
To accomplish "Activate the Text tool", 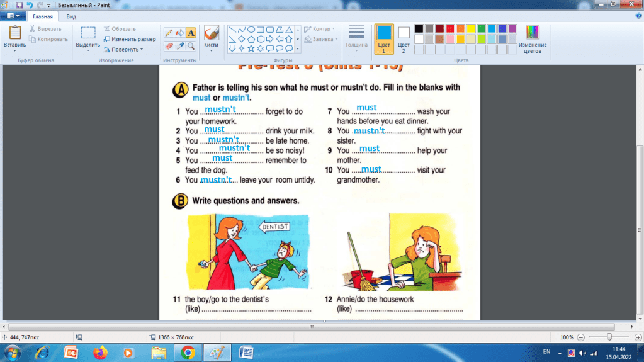I will coord(191,32).
